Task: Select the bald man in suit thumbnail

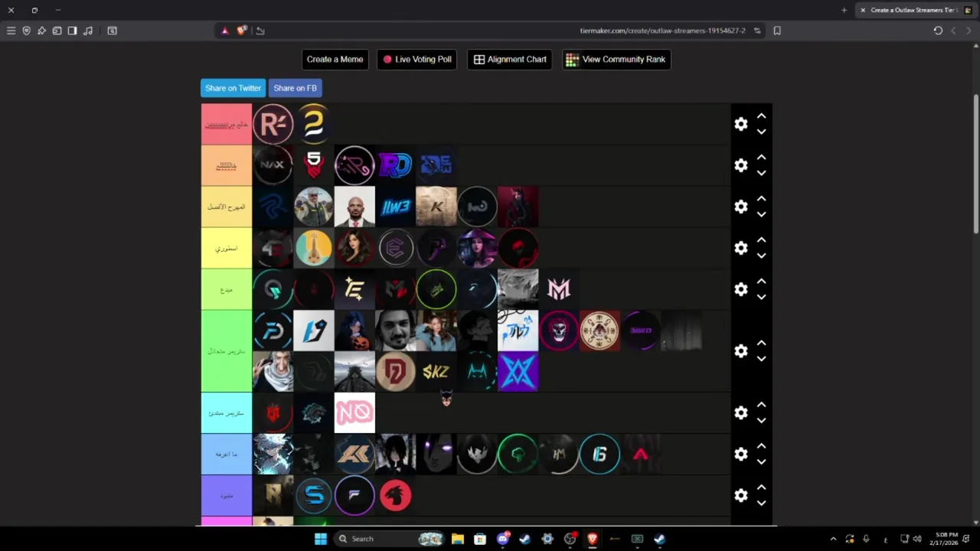Action: (354, 207)
